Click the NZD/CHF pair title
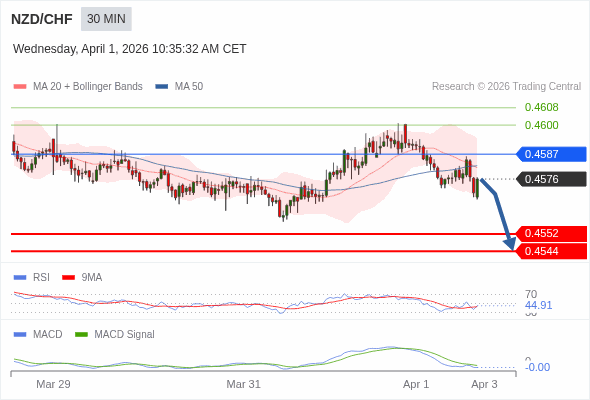The image size is (590, 400). 42,19
